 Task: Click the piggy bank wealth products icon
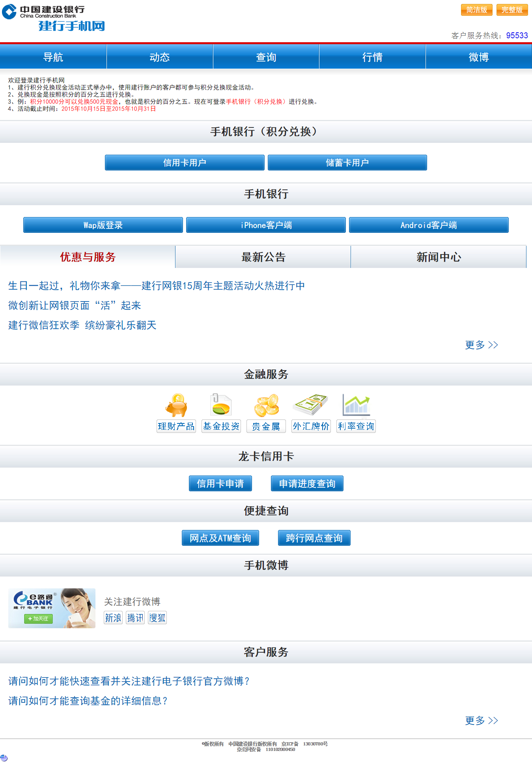coord(176,405)
